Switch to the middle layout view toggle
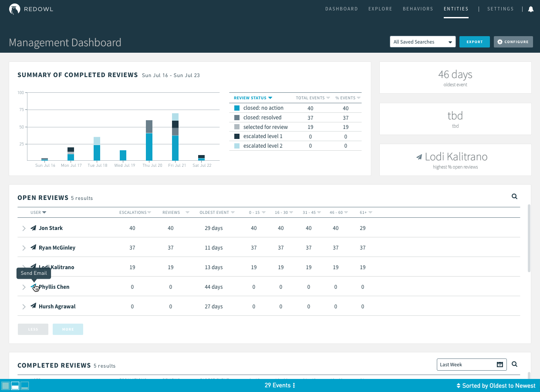The height and width of the screenshot is (392, 540). tap(15, 385)
